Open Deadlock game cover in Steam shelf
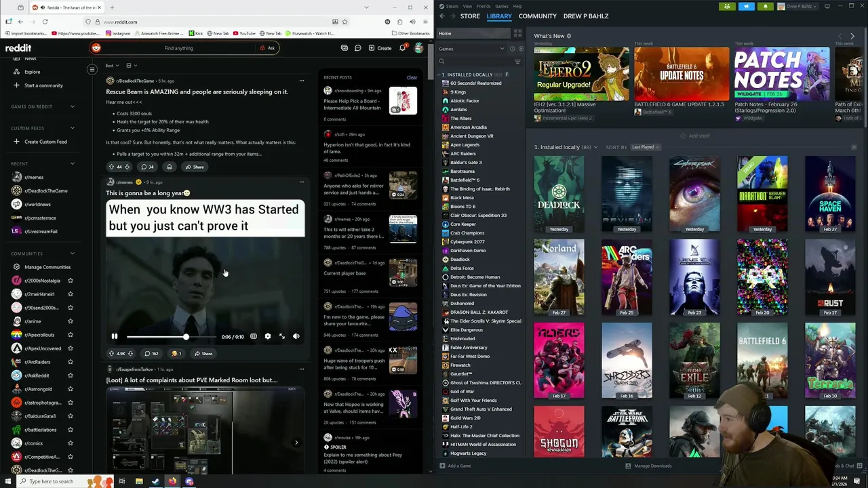Image resolution: width=868 pixels, height=488 pixels. click(x=559, y=194)
